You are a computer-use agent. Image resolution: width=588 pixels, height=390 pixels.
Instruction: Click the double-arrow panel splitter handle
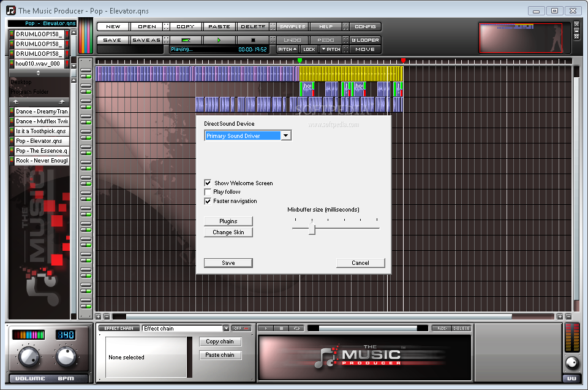tap(38, 73)
